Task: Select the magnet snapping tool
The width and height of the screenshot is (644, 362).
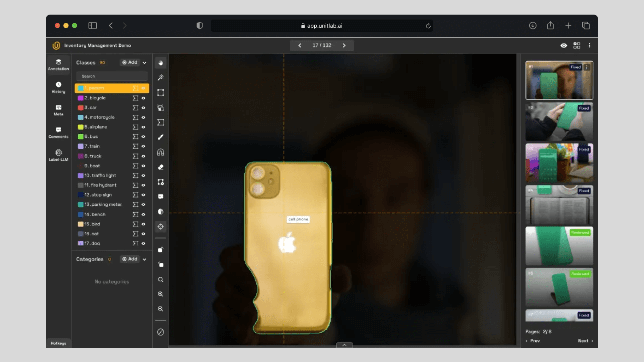Action: (161, 152)
